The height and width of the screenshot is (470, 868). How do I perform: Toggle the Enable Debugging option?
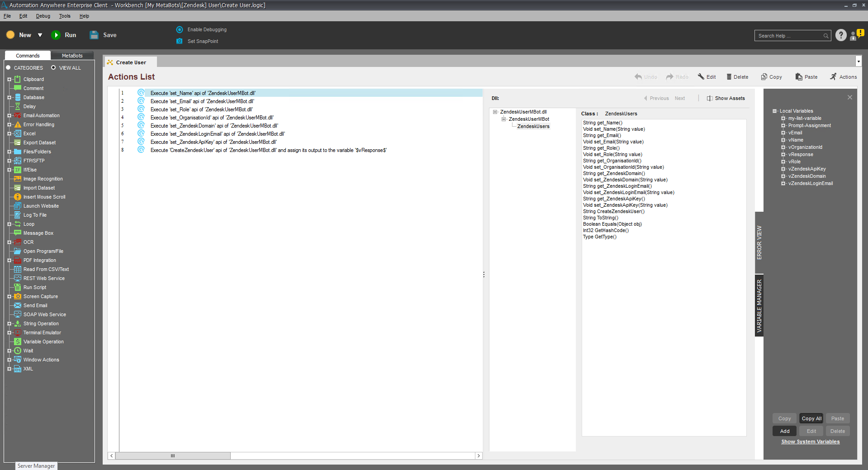[x=180, y=29]
